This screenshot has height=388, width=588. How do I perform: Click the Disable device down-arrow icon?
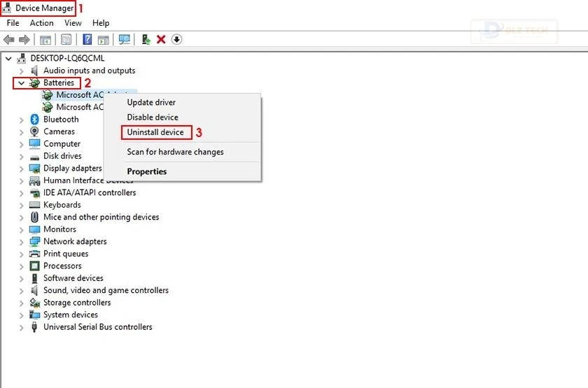point(176,39)
